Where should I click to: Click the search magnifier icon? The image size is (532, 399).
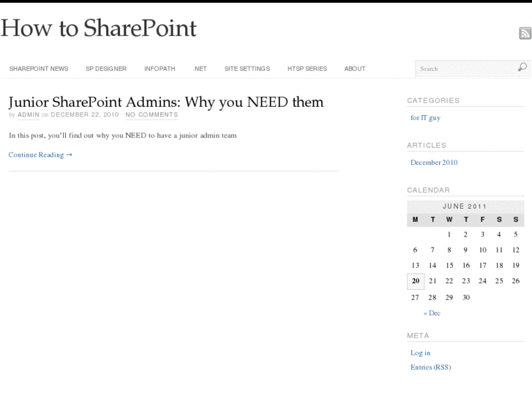[x=522, y=67]
